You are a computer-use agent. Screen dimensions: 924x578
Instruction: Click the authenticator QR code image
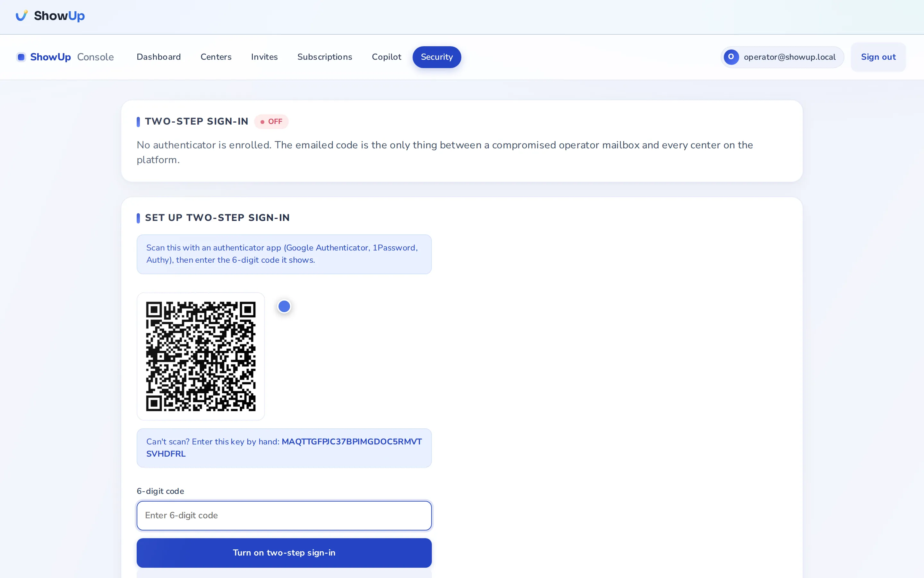tap(201, 356)
